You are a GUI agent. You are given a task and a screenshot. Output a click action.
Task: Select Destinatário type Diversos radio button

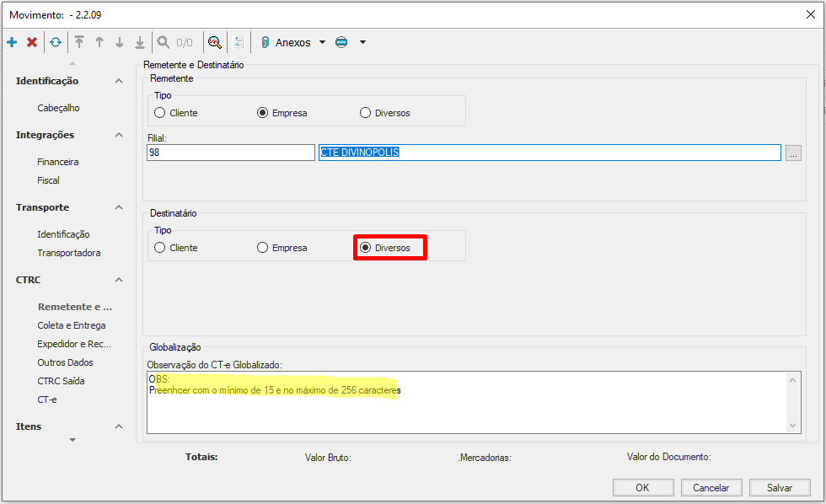(365, 248)
